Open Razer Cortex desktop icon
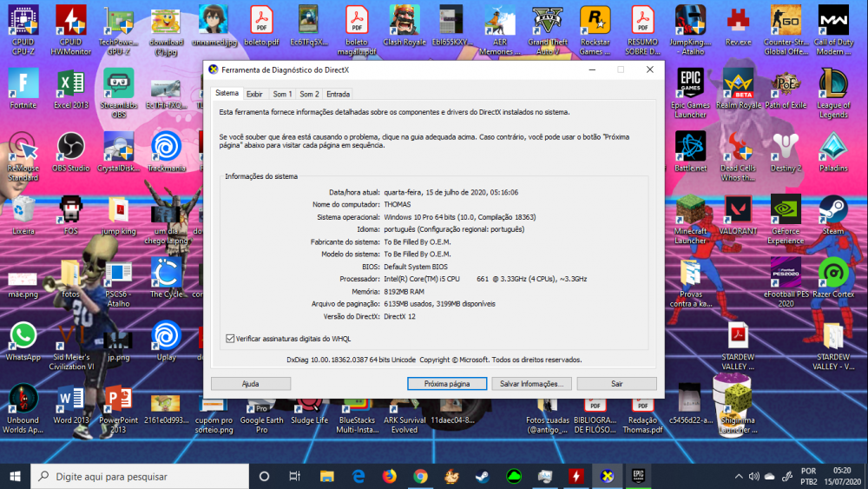The width and height of the screenshot is (868, 489). point(833,278)
